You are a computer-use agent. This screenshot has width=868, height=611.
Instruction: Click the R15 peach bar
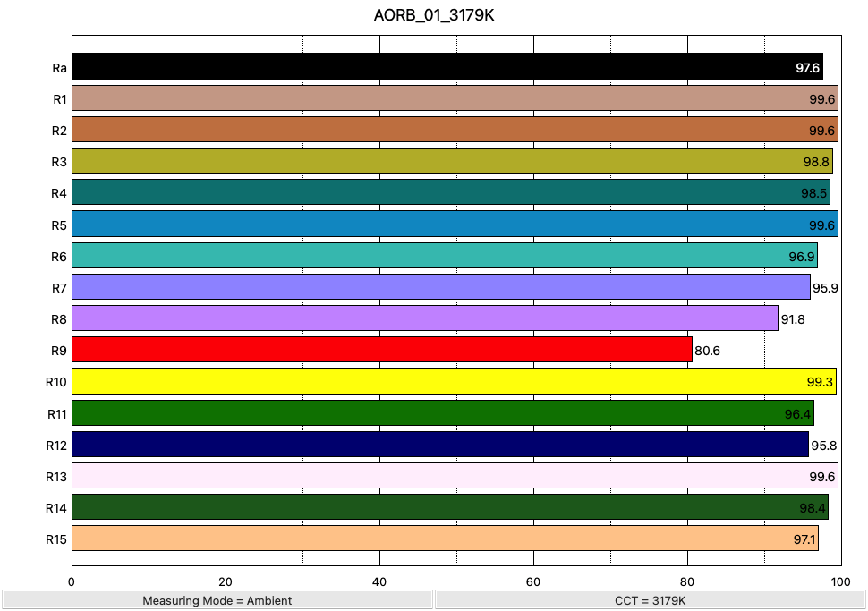pos(445,539)
